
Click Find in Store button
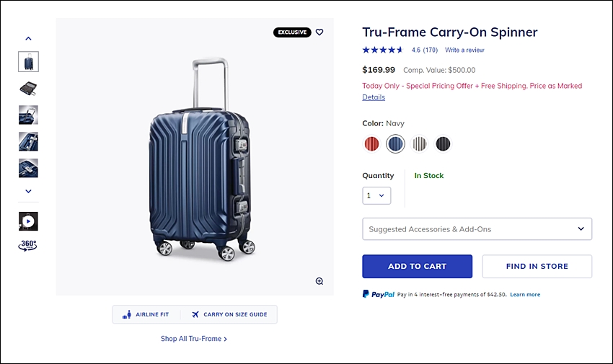coord(537,267)
